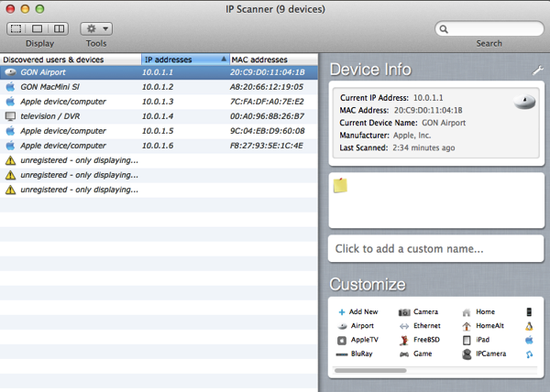Image resolution: width=550 pixels, height=392 pixels.
Task: Select the first Display layout mode button
Action: (x=16, y=28)
